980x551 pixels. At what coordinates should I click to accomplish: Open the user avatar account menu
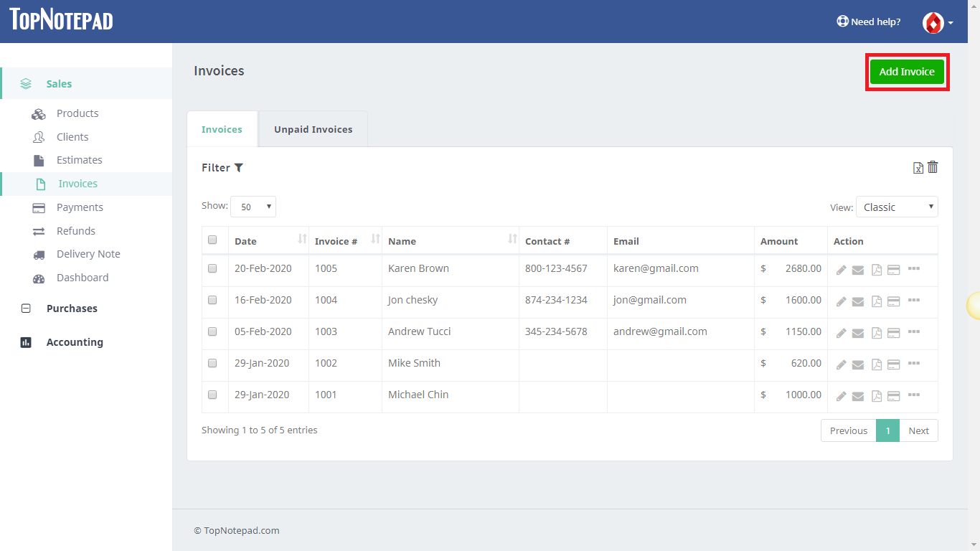pos(938,22)
